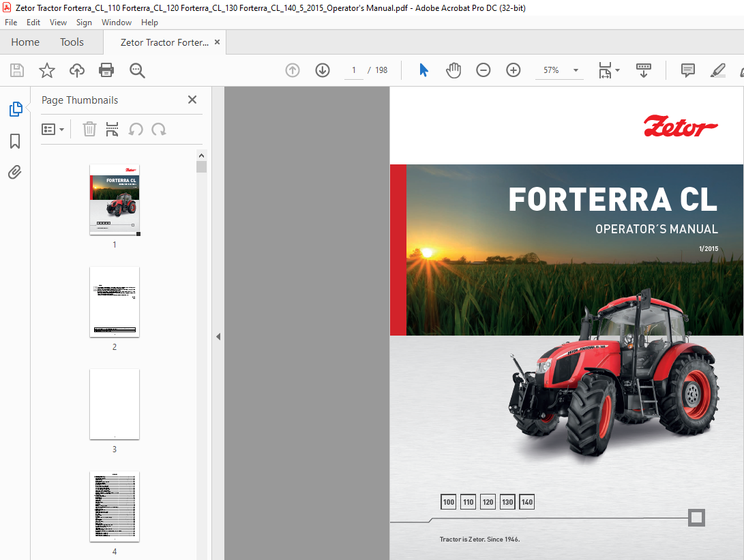Open the Edit menu

coord(33,23)
